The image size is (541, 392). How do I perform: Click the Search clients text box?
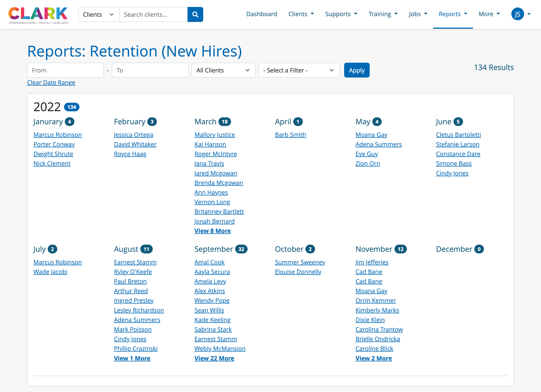tap(153, 14)
